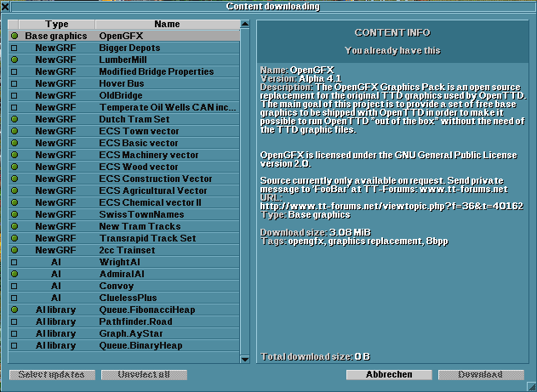
Task: Tick the WrightAI checkbox
Action: [x=14, y=263]
